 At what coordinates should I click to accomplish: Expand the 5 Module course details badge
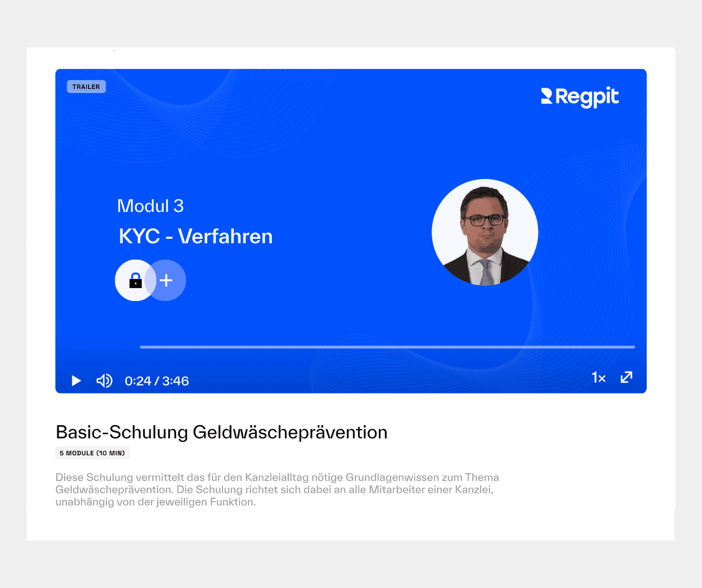point(92,453)
